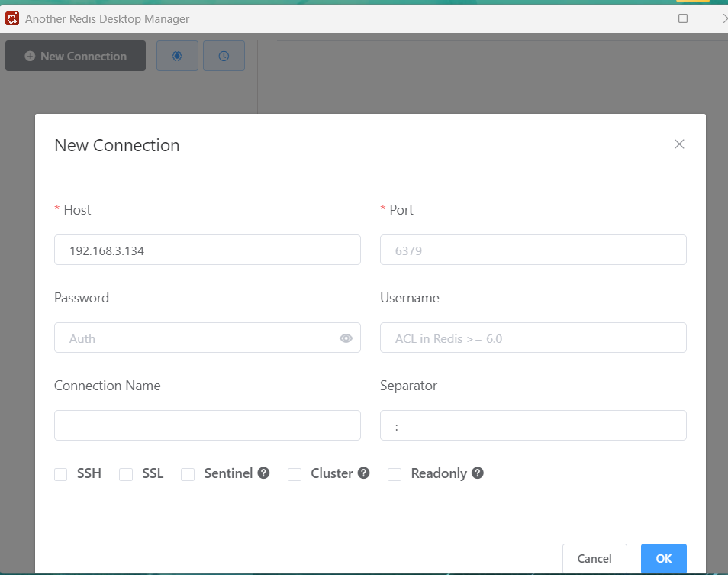Enable the SSH checkbox

[61, 474]
